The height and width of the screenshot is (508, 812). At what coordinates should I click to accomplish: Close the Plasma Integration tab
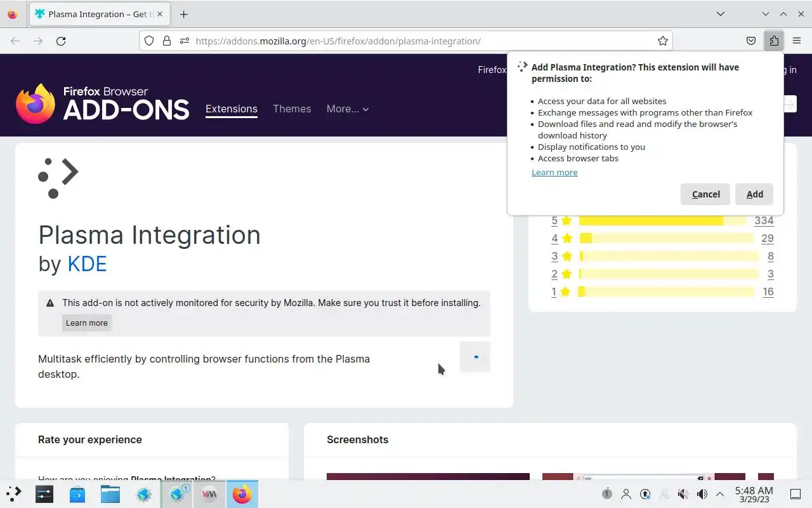[160, 14]
